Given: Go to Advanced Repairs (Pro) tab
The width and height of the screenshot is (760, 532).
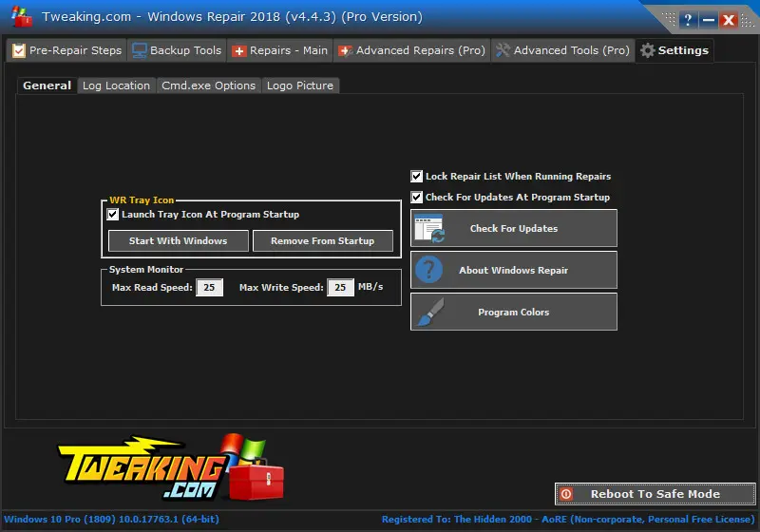Looking at the screenshot, I should click(411, 50).
